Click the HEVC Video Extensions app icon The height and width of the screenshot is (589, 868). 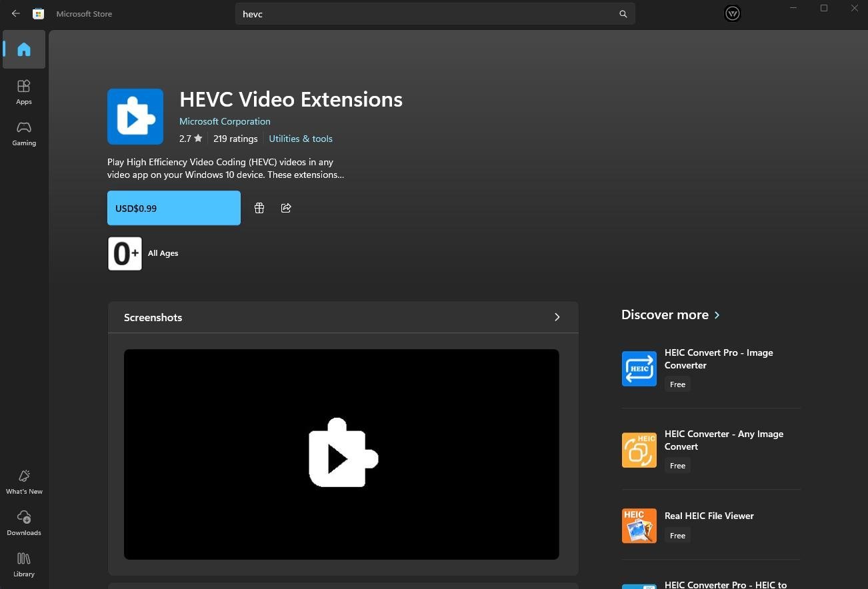click(135, 117)
